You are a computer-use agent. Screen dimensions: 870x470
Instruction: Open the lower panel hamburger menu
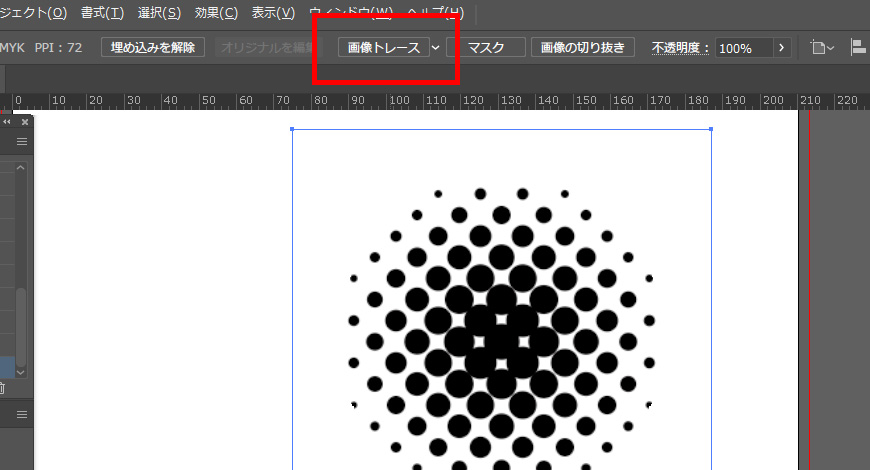coord(22,414)
